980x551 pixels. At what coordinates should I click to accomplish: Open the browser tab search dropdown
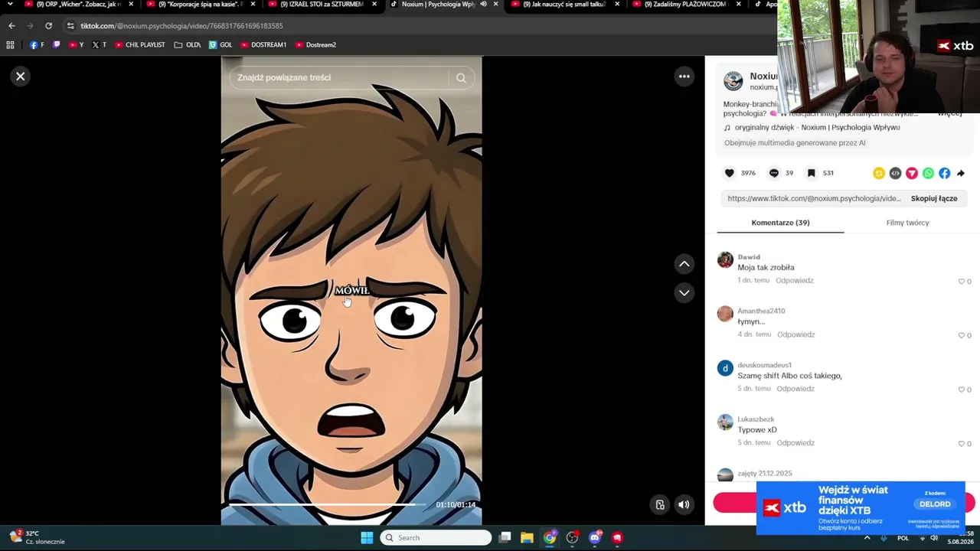[10, 5]
